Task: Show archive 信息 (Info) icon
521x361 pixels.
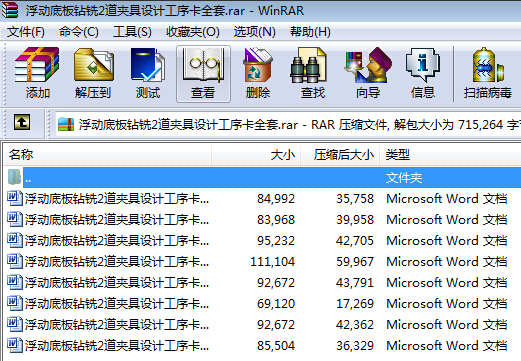Action: click(x=423, y=65)
